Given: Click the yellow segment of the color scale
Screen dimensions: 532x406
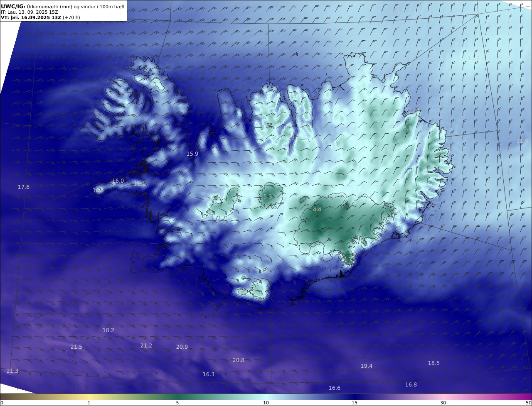Looking at the screenshot, I should coord(89,396).
